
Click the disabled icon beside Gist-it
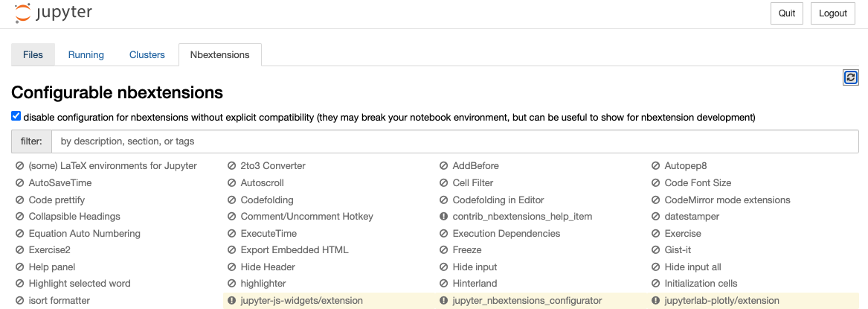point(655,250)
